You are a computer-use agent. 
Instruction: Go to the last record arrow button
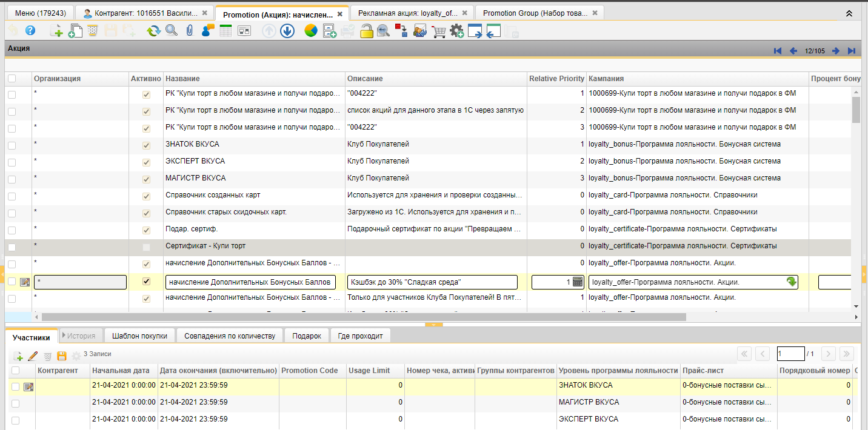pyautogui.click(x=852, y=51)
